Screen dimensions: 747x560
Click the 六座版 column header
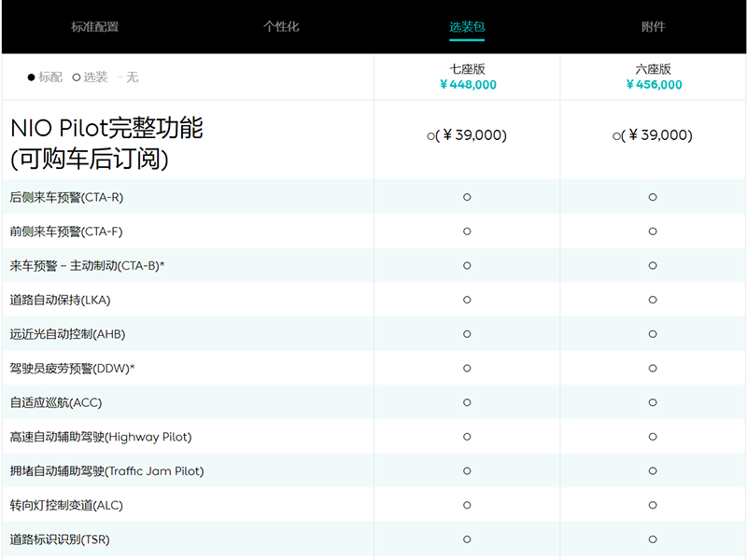(653, 69)
